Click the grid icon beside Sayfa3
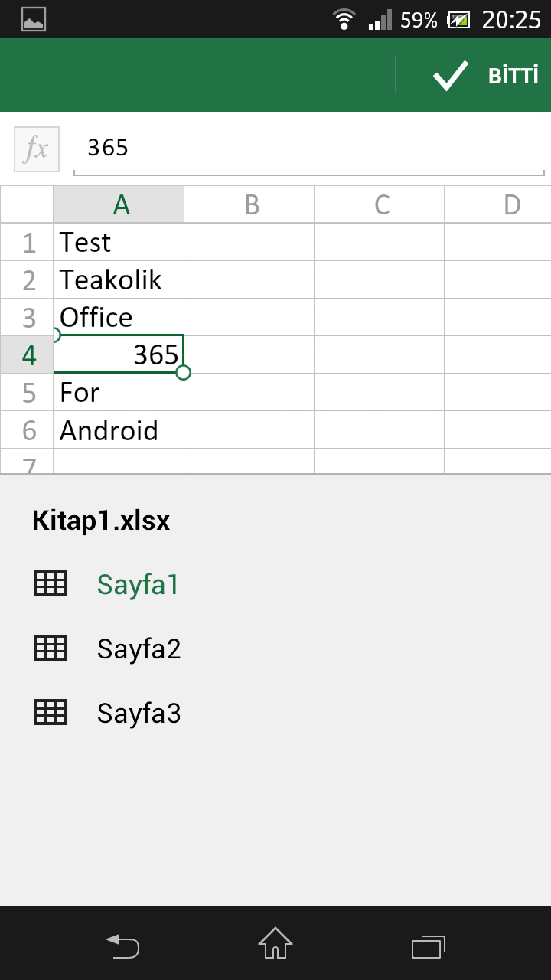This screenshot has height=980, width=551. point(51,713)
